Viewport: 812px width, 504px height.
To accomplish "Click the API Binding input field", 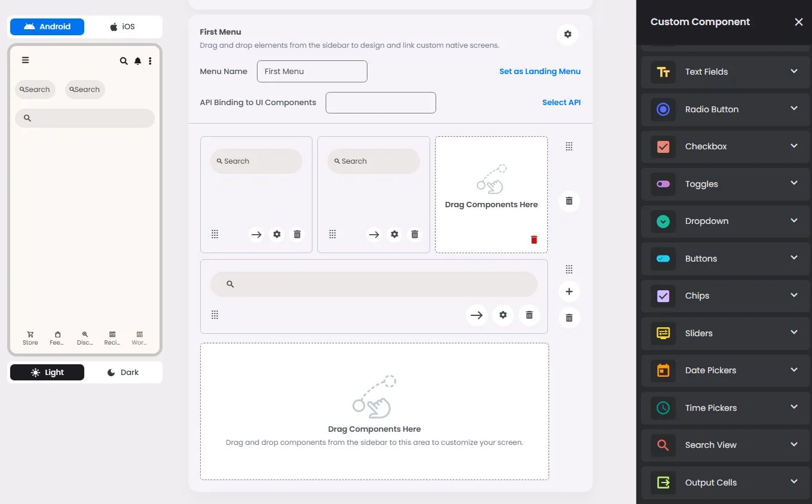I will [x=381, y=103].
